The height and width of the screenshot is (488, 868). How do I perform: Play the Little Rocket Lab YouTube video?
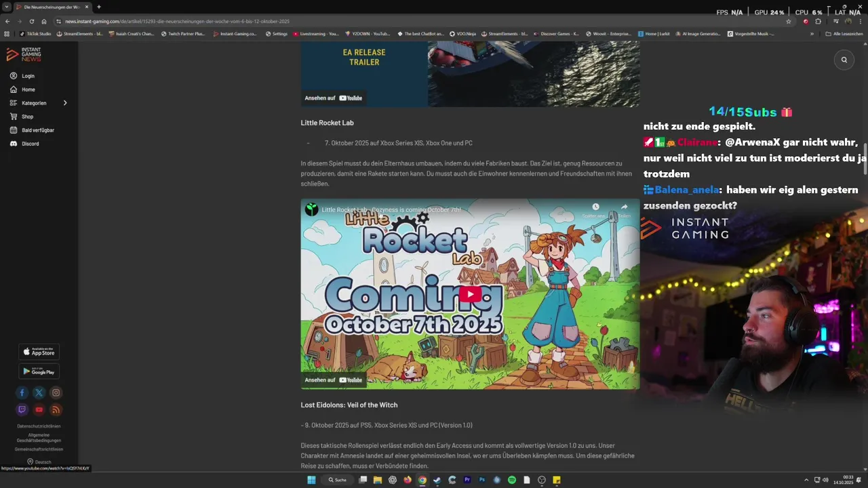[x=470, y=294]
